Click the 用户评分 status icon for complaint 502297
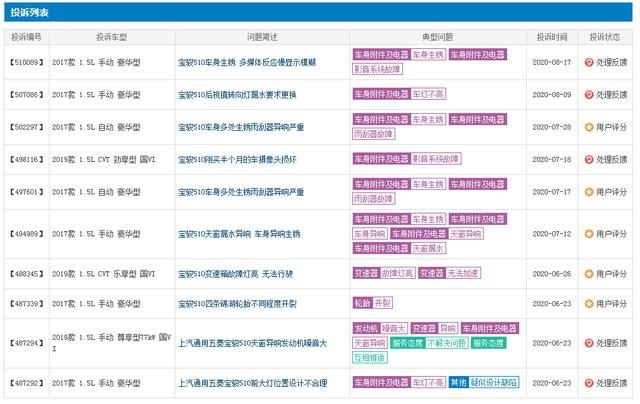The height and width of the screenshot is (404, 640). (589, 127)
